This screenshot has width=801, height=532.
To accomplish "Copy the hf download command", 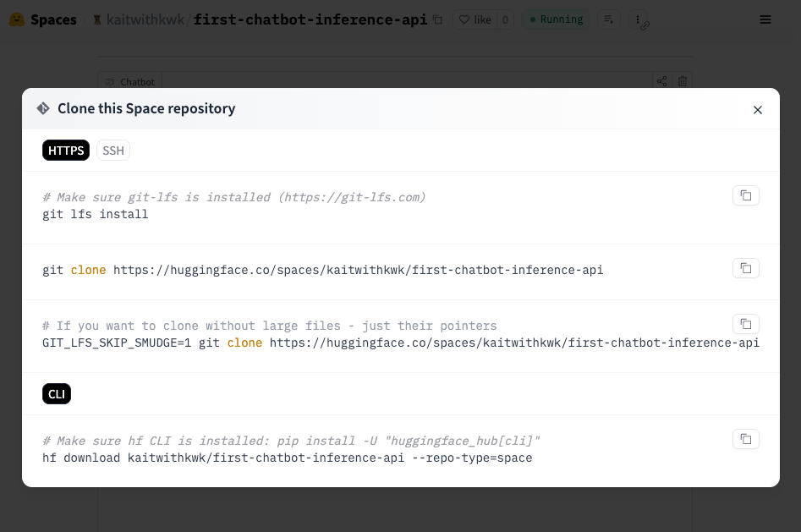I will click(x=745, y=440).
